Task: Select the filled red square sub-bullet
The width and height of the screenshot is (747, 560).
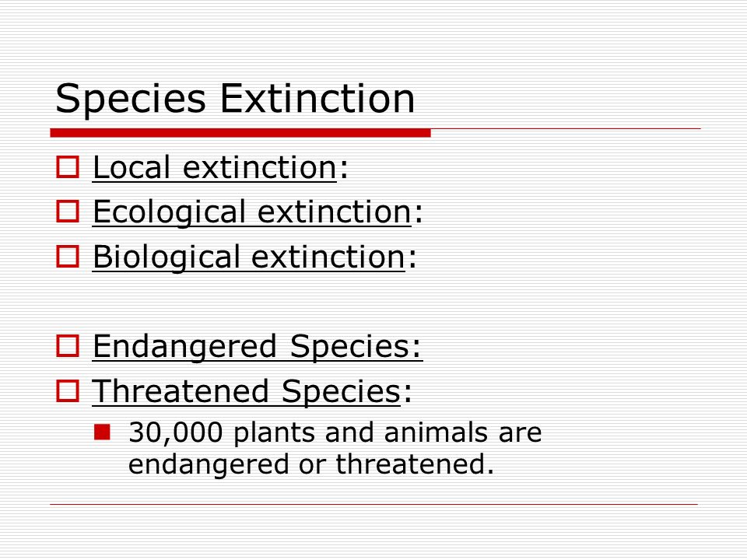Action: pos(103,432)
